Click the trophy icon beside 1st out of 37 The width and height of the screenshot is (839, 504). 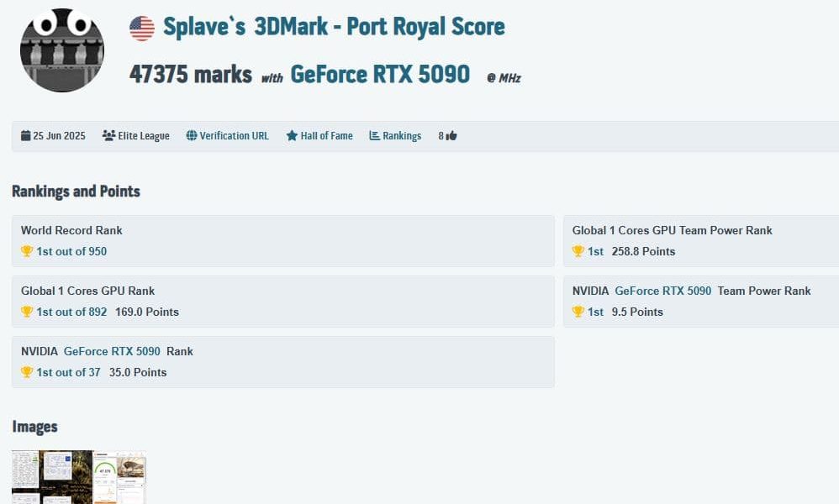(x=27, y=372)
